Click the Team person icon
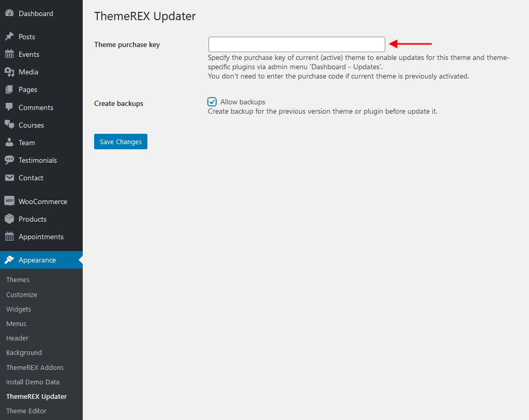This screenshot has width=529, height=420. pos(9,142)
